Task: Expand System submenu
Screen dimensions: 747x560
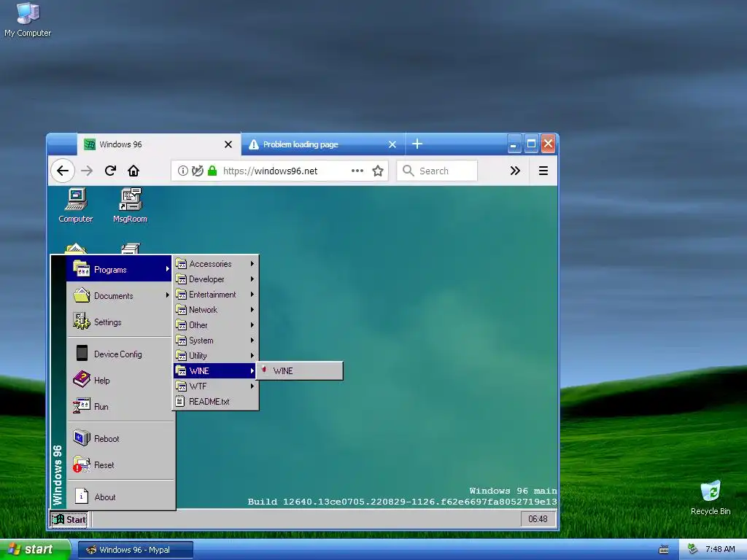Action: [215, 340]
